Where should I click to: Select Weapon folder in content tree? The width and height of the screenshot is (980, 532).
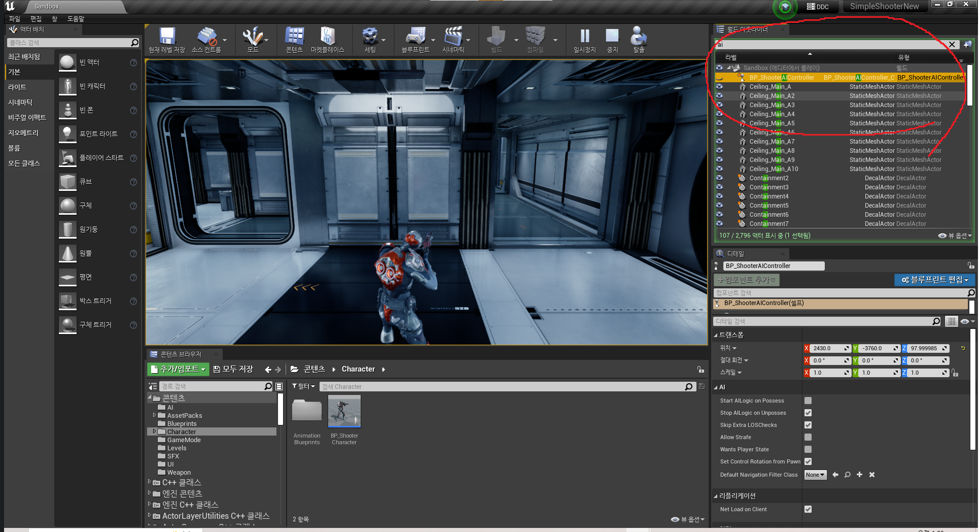pos(179,472)
